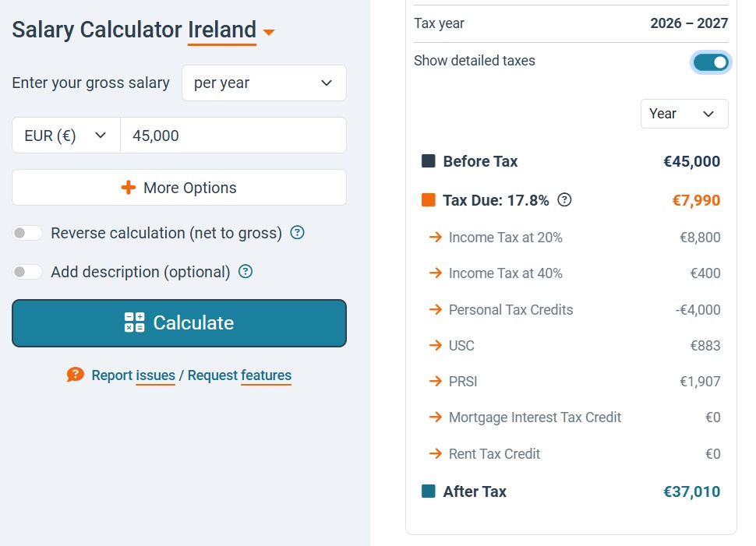Click the gross salary amount input field
This screenshot has height=546, width=756.
[233, 136]
